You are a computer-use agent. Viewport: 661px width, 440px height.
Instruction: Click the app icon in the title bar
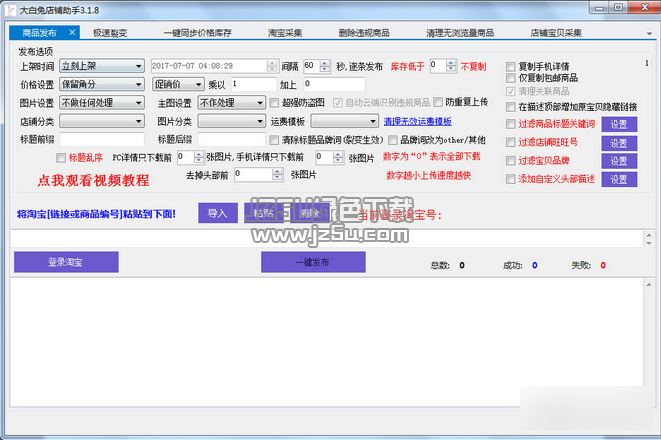coord(11,10)
